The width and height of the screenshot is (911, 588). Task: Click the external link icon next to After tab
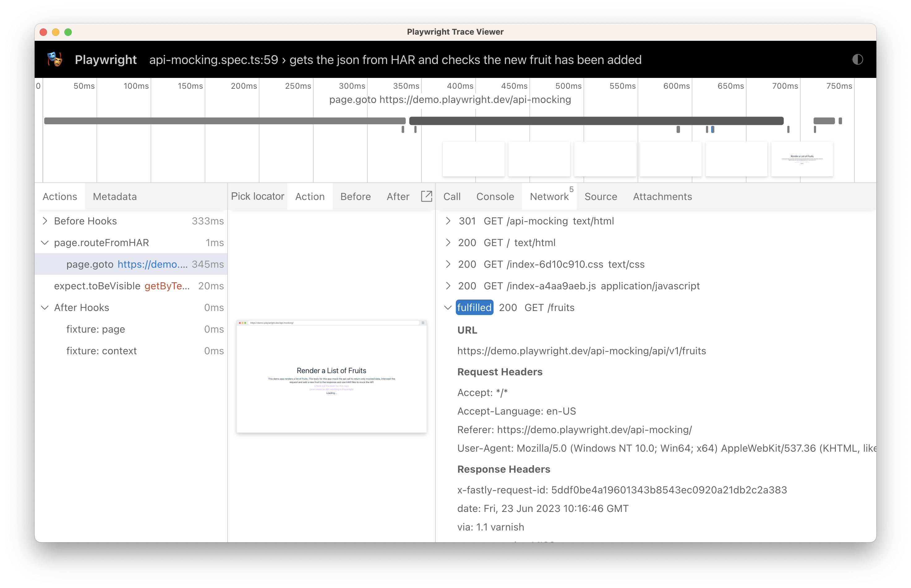click(x=428, y=196)
